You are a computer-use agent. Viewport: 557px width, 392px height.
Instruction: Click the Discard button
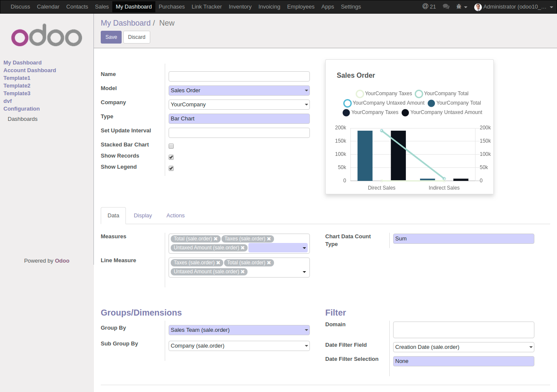pos(137,37)
